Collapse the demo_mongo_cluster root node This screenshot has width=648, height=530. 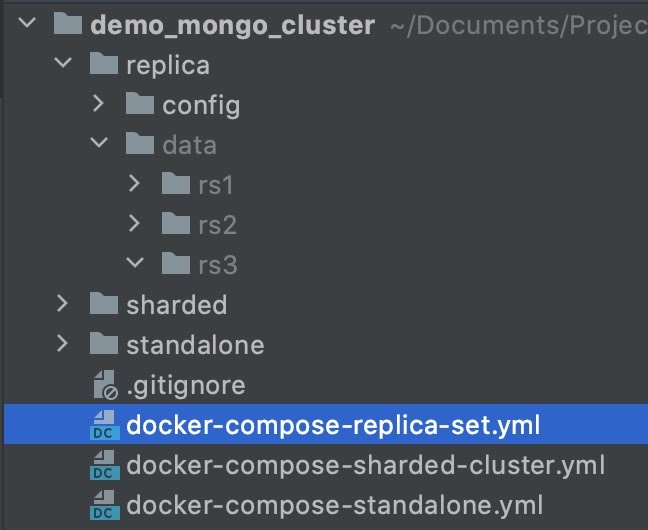point(27,22)
